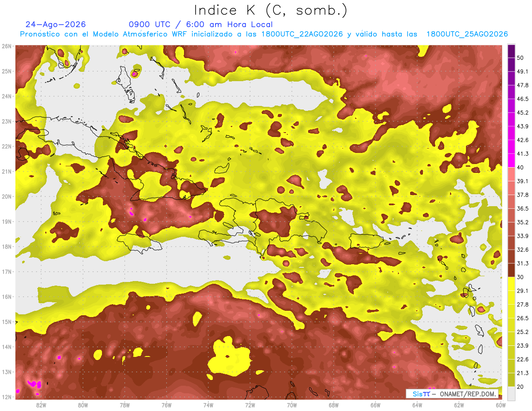This screenshot has width=532, height=411.
Task: Click the colorbar value '26.5'
Action: 523,318
